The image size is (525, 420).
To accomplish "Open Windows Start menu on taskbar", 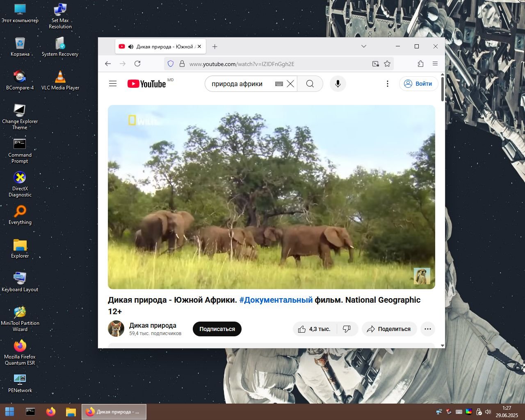I will tap(9, 411).
